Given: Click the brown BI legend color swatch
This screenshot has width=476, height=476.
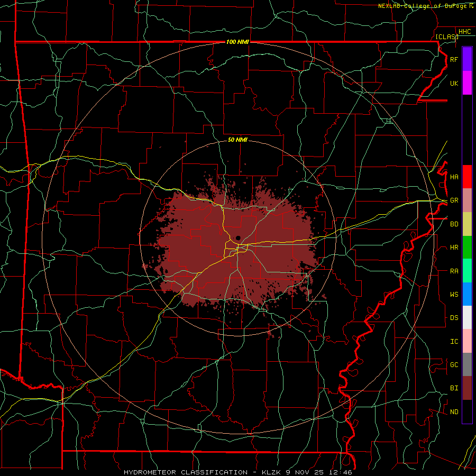Looking at the screenshot, I should (x=467, y=388).
